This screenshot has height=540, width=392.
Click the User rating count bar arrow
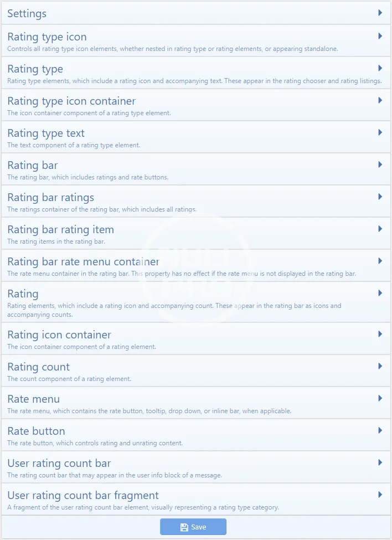[x=380, y=462]
